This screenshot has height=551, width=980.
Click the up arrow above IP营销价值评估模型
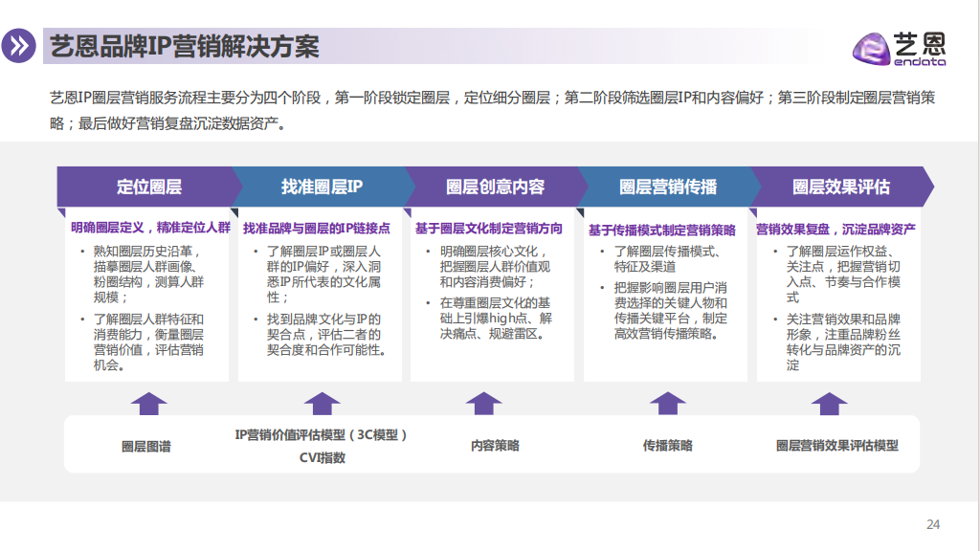tap(323, 404)
